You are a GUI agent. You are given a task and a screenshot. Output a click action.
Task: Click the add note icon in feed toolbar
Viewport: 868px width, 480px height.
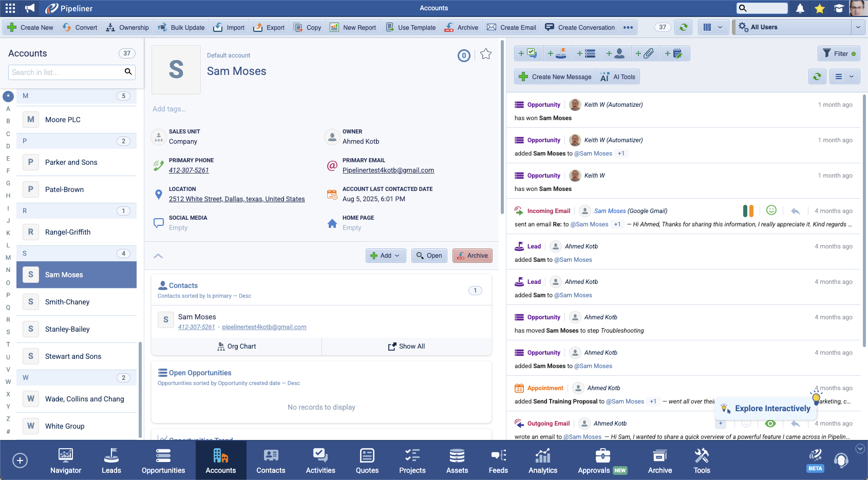[674, 53]
